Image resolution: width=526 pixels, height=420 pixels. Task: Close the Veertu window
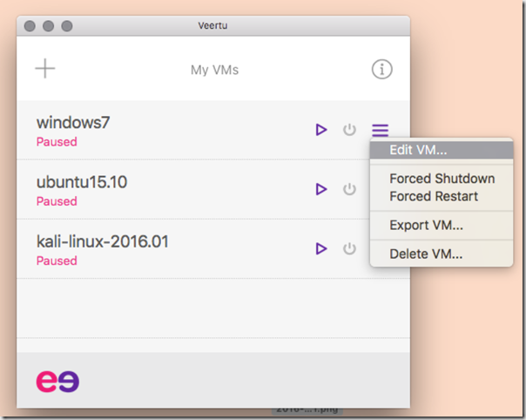(30, 26)
